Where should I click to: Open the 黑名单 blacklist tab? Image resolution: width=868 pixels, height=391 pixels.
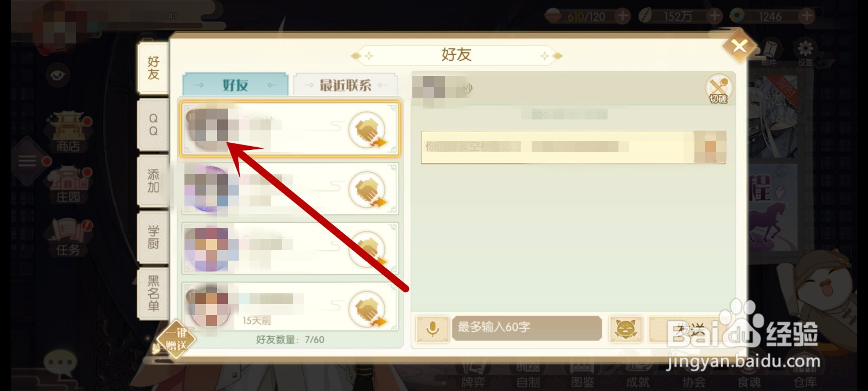pos(154,293)
